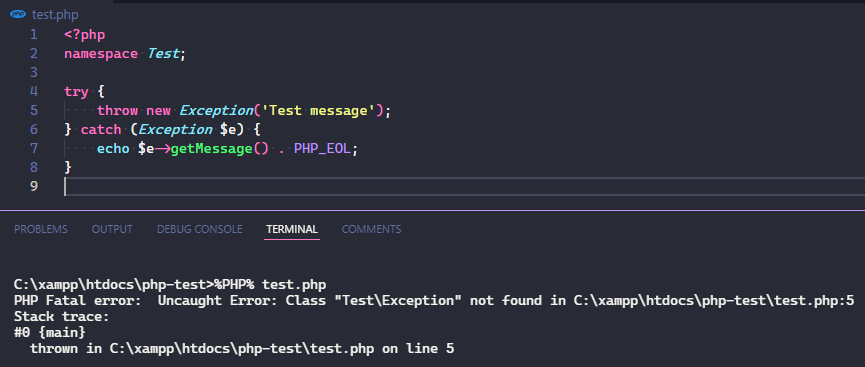This screenshot has width=865, height=367.
Task: Select the test.php breadcrumb label
Action: [x=55, y=15]
